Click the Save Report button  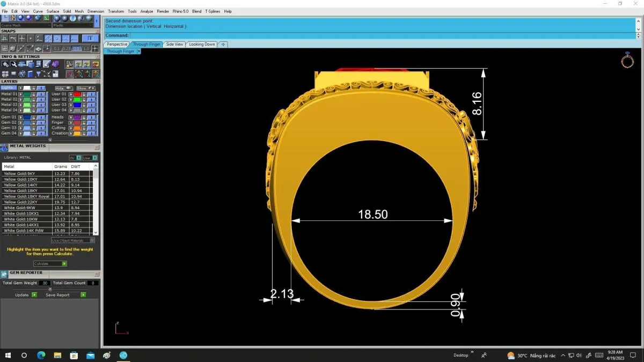[x=65, y=295]
